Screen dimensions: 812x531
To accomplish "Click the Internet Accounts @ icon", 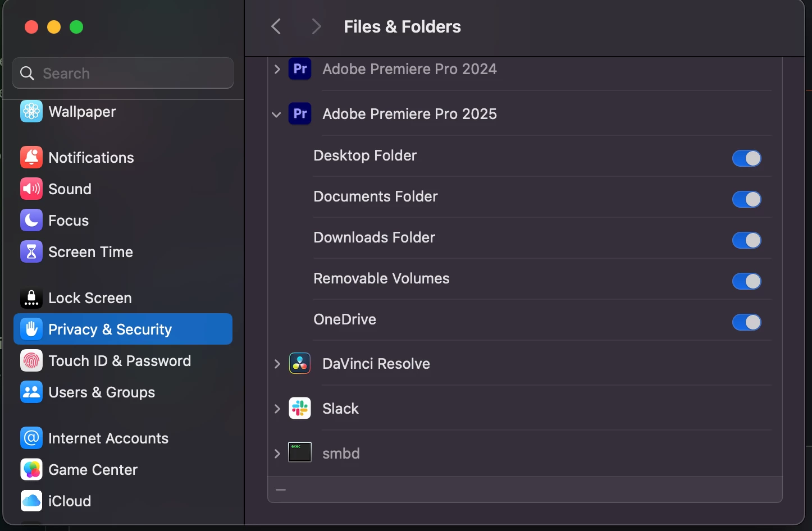I will (x=31, y=438).
